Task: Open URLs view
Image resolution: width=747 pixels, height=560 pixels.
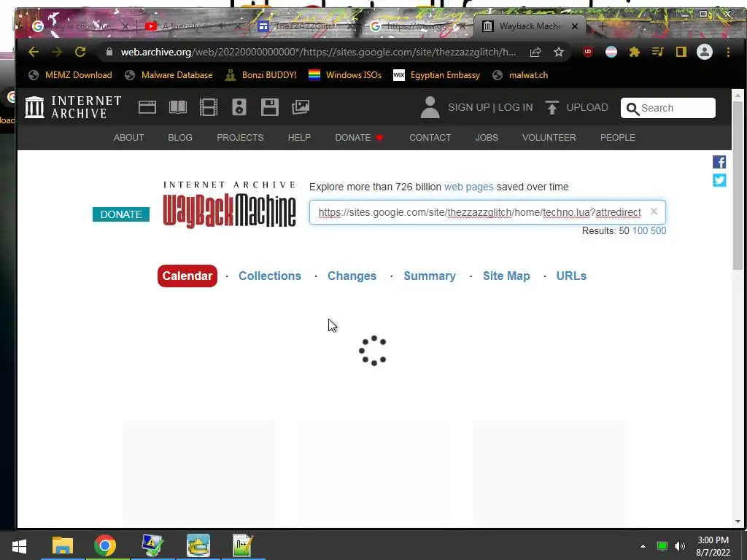Action: [x=571, y=276]
